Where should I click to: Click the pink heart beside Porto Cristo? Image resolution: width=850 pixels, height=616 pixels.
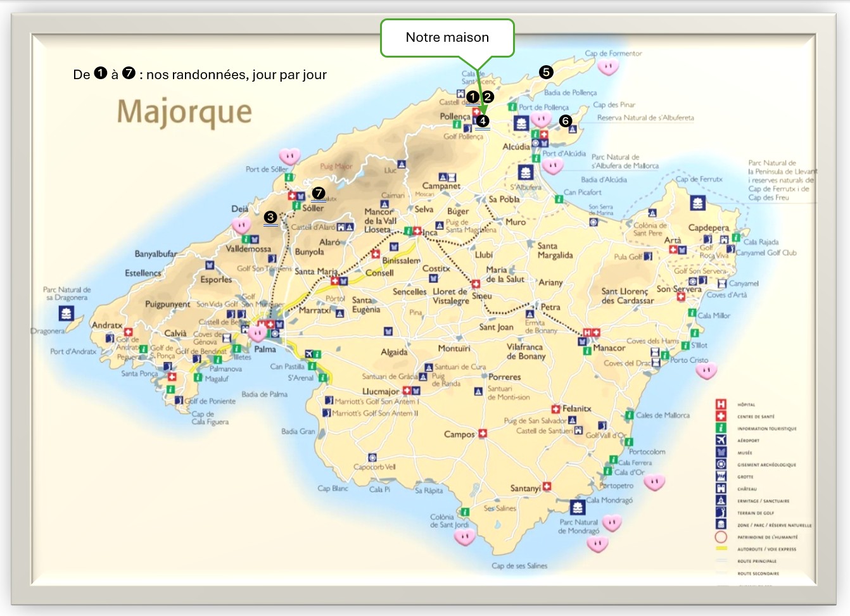click(706, 370)
